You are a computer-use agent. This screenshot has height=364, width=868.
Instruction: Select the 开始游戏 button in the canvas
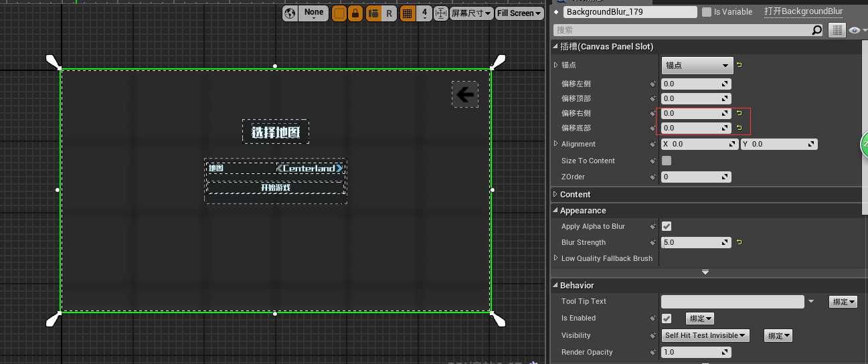coord(276,187)
